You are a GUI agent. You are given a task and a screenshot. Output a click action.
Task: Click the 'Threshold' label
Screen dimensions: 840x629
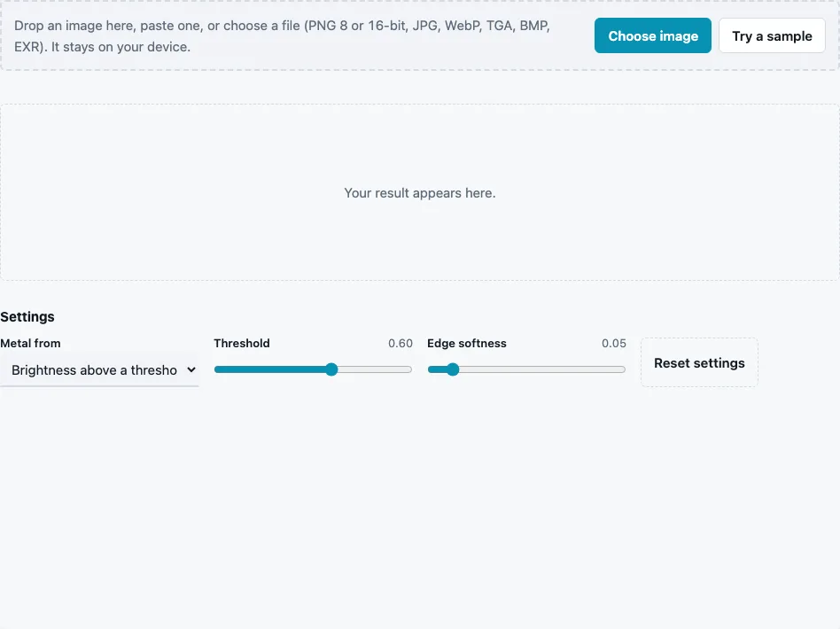click(x=242, y=344)
